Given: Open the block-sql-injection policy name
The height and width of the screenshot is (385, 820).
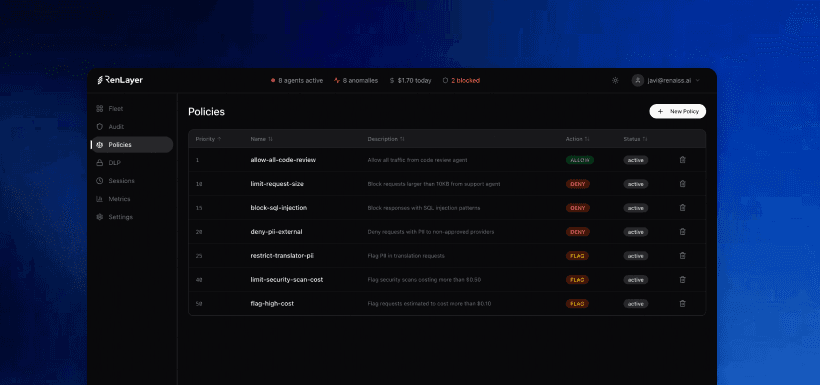Looking at the screenshot, I should coord(279,208).
